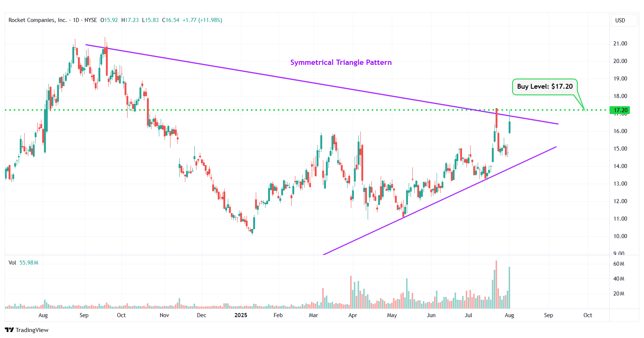Image resolution: width=644 pixels, height=338 pixels.
Task: Select the 1D interval label
Action: click(76, 20)
